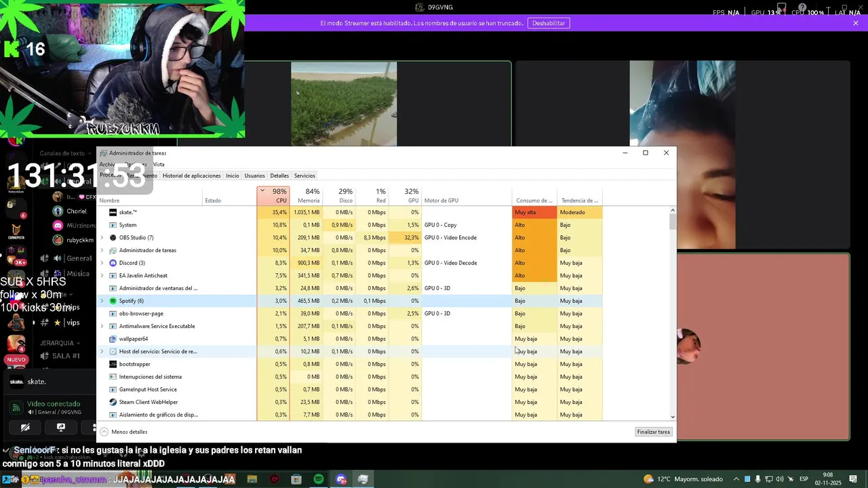This screenshot has height=488, width=868.
Task: Expand the Discord (3) process group
Action: pyautogui.click(x=102, y=263)
